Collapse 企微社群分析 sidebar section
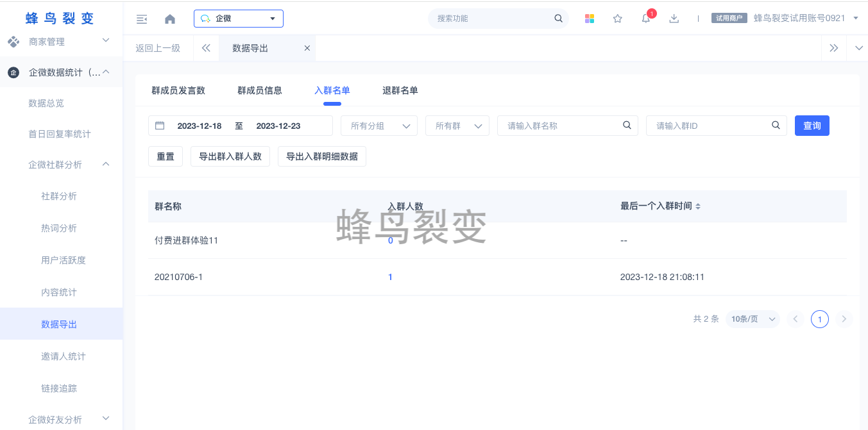 (x=106, y=165)
